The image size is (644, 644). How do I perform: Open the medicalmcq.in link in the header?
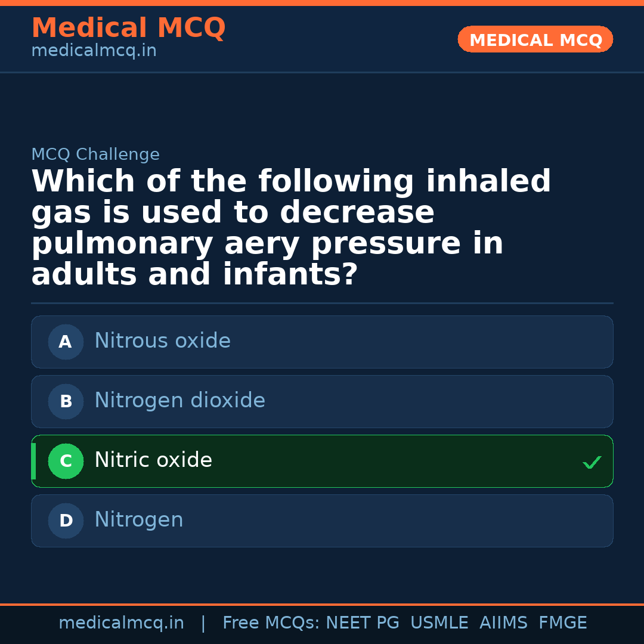tap(94, 51)
